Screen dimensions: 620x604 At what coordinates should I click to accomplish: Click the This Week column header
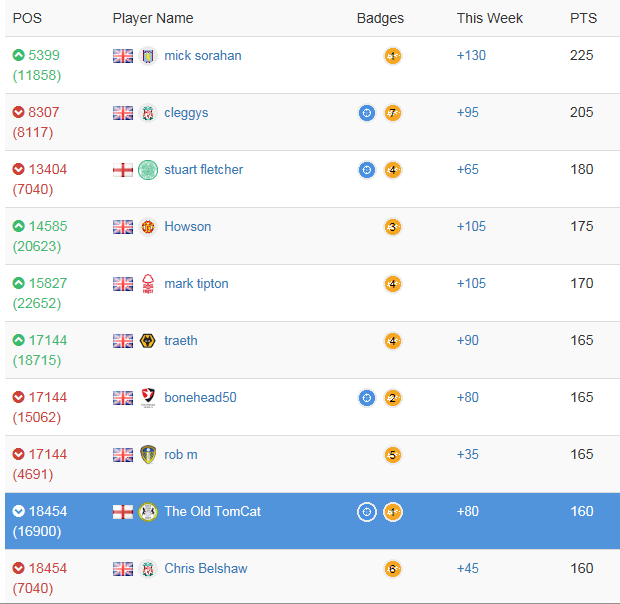[490, 18]
